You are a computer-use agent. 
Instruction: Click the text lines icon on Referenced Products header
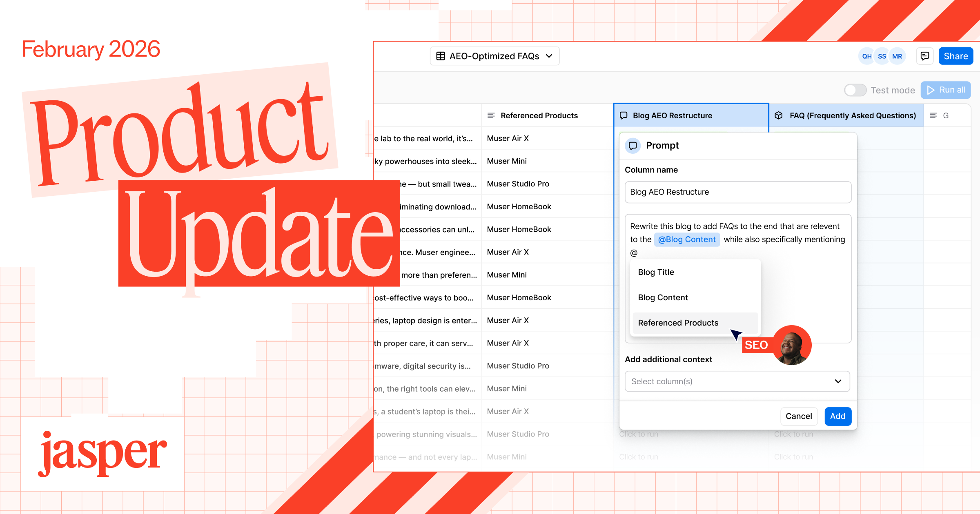[491, 115]
